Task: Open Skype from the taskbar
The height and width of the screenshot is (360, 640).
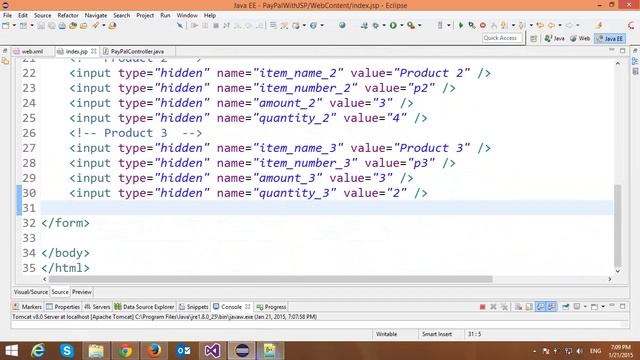Action: (x=67, y=351)
